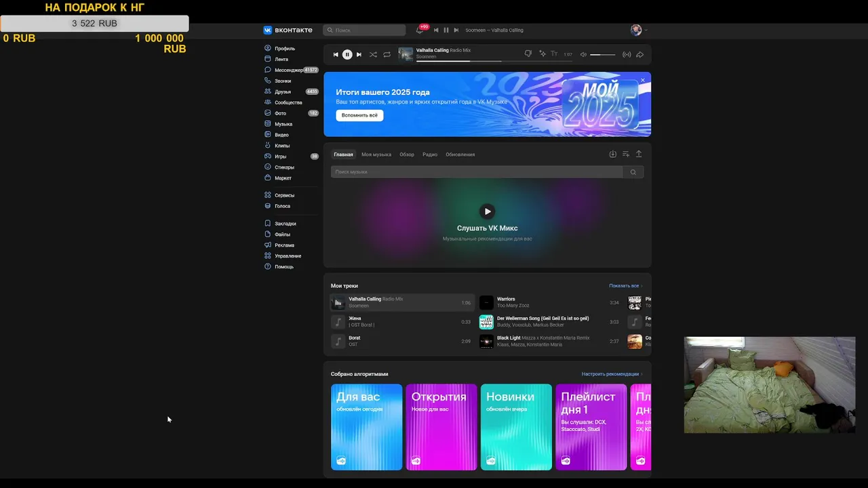Switch to the Обзор tab
This screenshot has width=868, height=488.
pos(407,155)
